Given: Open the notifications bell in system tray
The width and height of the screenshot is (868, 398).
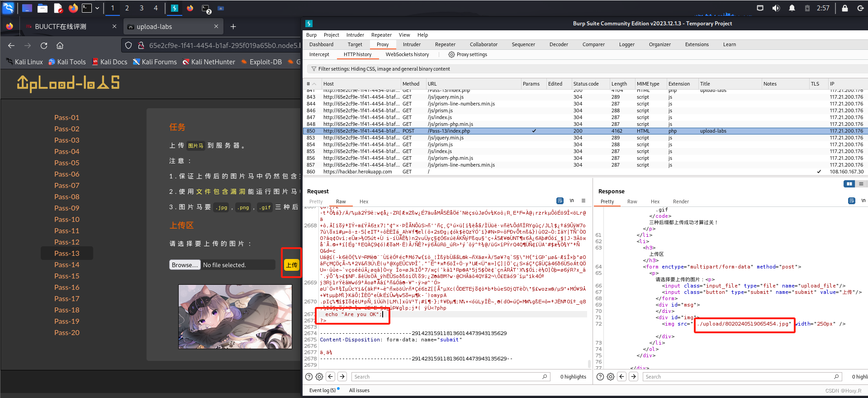Looking at the screenshot, I should click(x=792, y=8).
